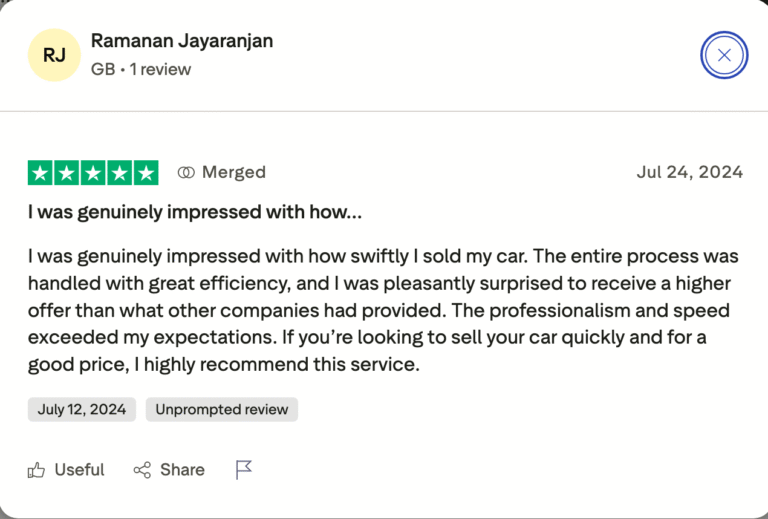Click the Unprompted review tag

click(221, 409)
